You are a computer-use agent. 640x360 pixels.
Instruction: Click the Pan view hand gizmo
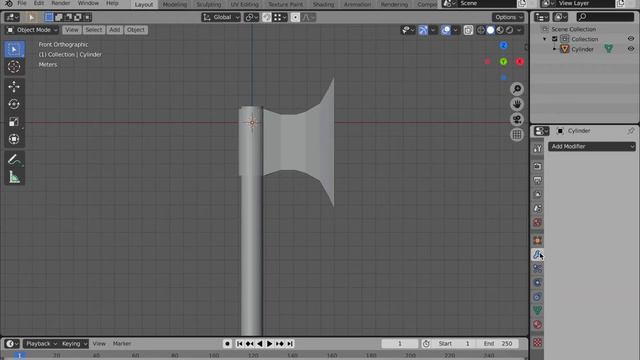coord(517,104)
